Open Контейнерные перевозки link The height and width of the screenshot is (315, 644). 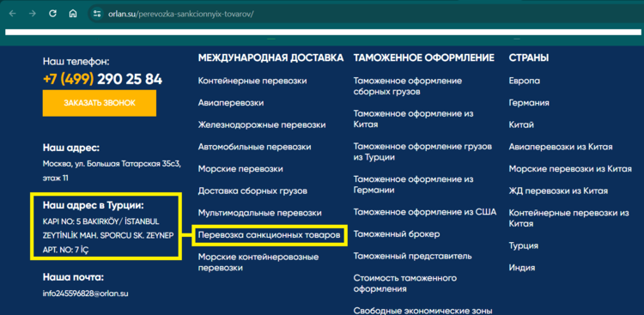click(x=252, y=81)
